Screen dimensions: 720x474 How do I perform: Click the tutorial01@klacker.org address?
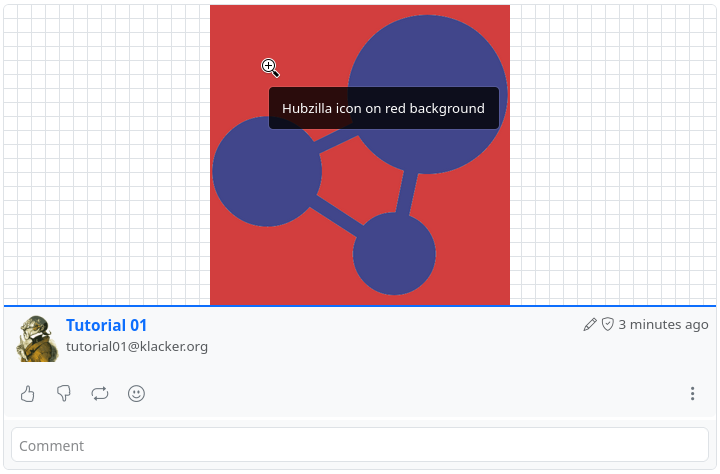137,347
